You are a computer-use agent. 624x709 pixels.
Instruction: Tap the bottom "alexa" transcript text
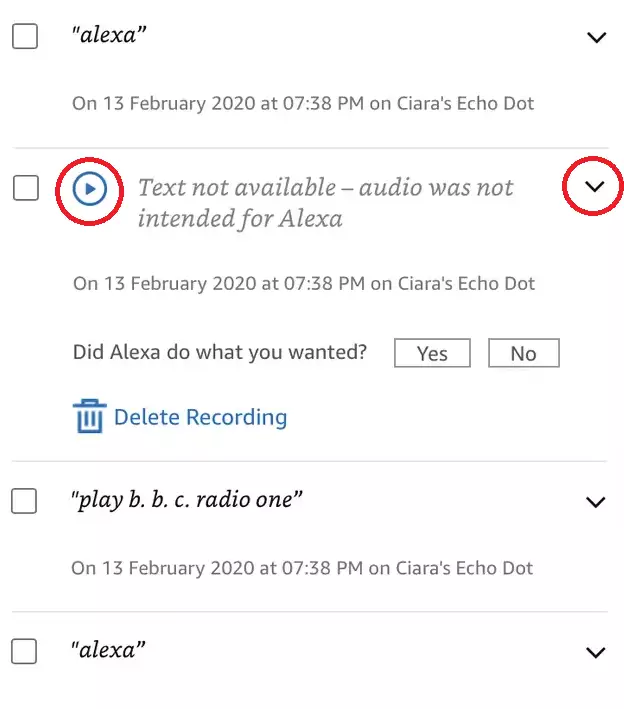click(109, 650)
